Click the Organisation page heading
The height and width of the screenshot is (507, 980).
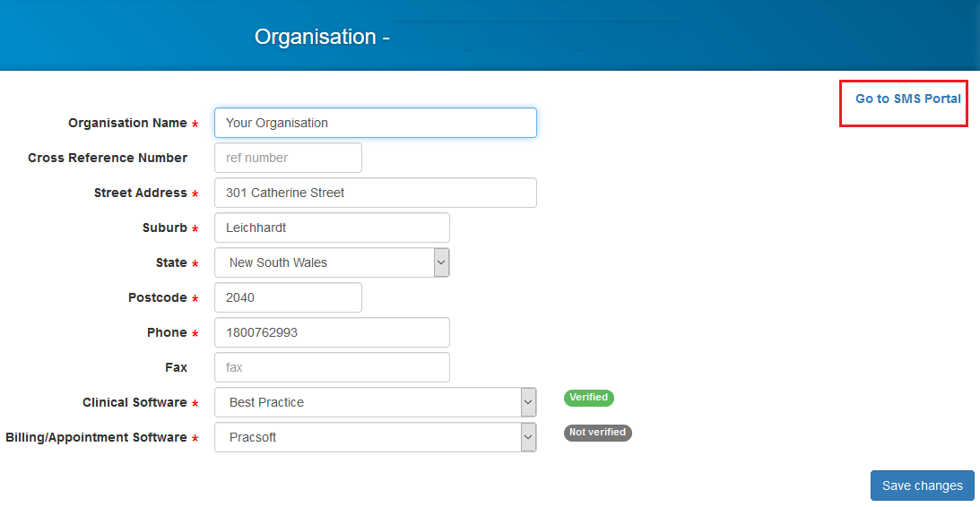pyautogui.click(x=322, y=36)
